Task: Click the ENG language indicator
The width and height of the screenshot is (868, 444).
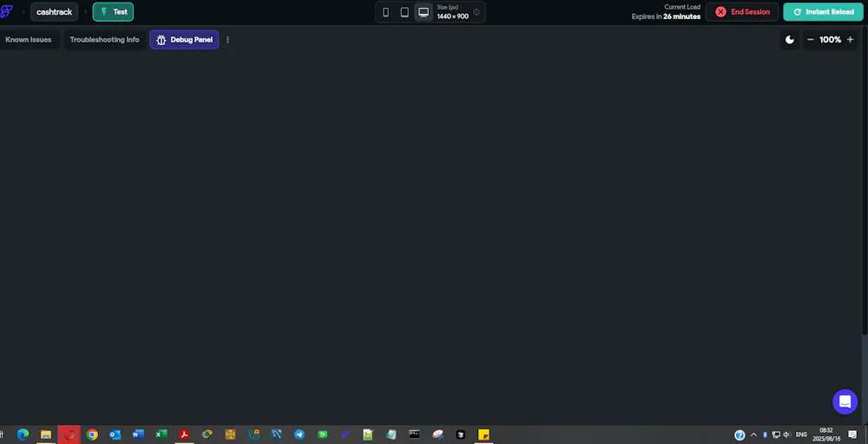Action: (801, 435)
